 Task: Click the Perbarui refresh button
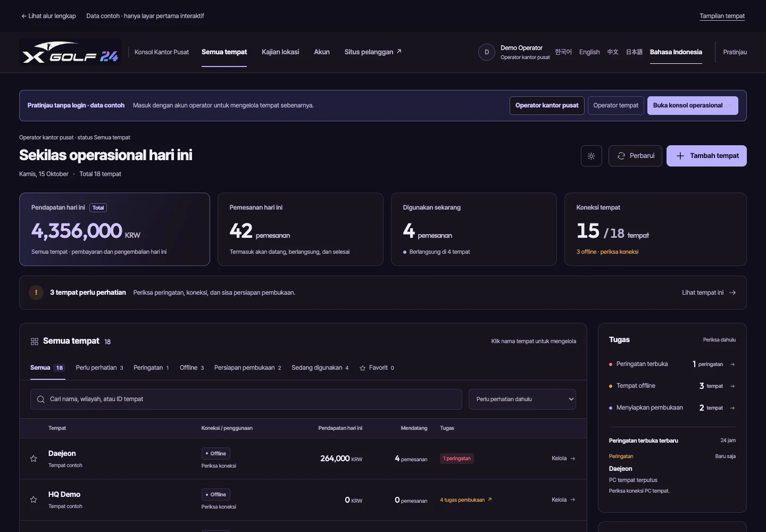635,156
